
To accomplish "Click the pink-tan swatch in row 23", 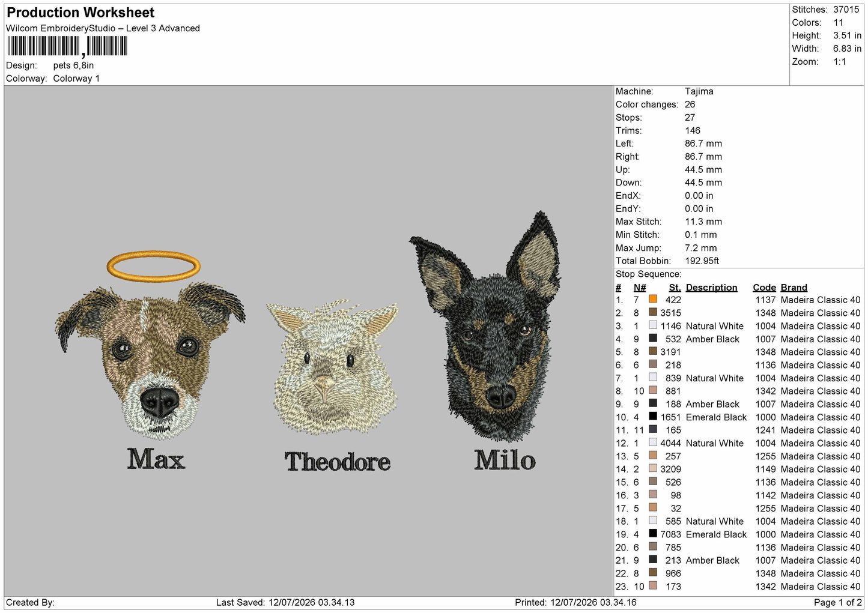I will point(653,585).
